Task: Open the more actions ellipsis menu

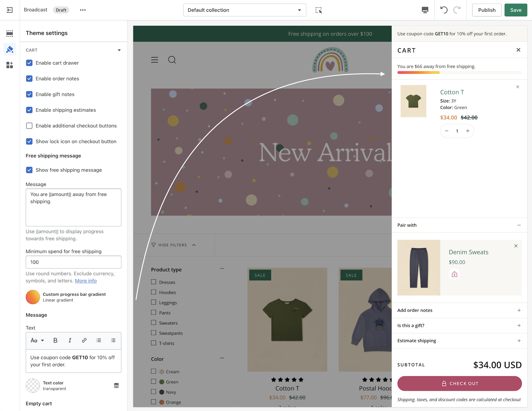Action: [83, 10]
